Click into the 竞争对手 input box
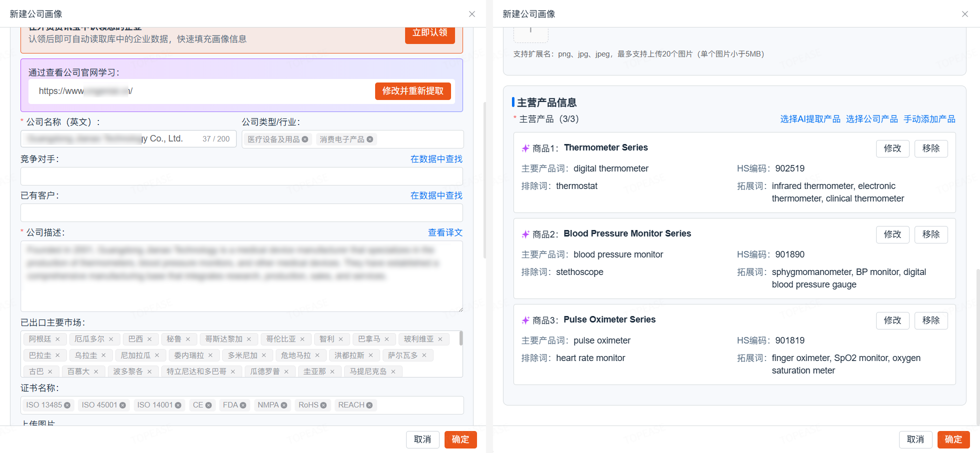The image size is (980, 453). coord(242,176)
